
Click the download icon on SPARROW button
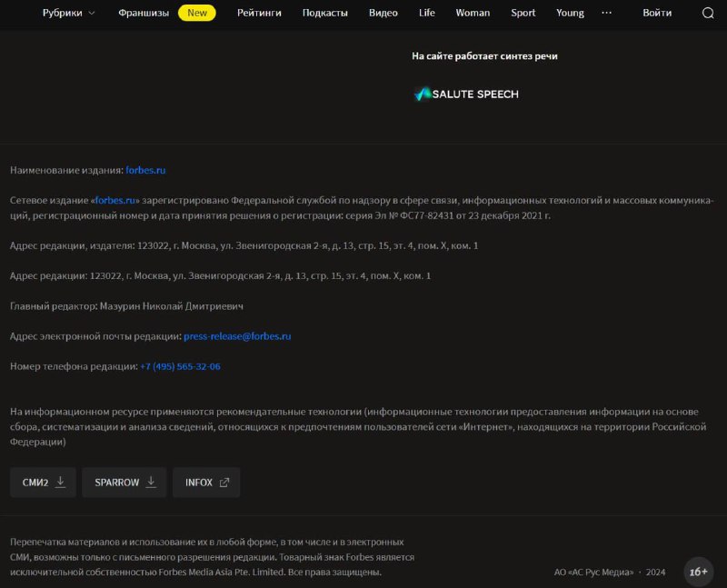151,483
